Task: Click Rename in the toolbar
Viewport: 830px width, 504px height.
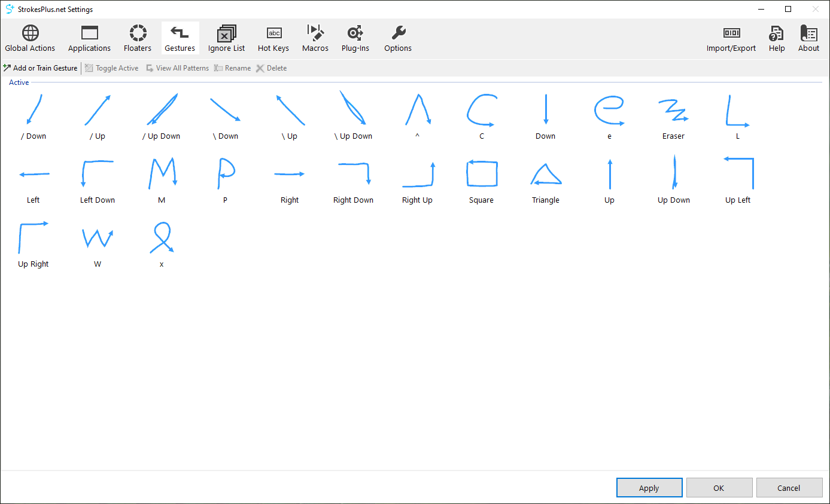Action: coord(232,68)
